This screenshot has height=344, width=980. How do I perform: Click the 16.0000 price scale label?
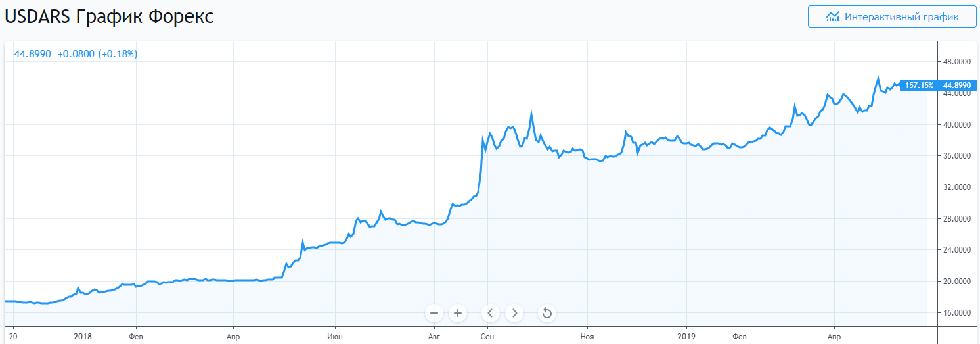tap(956, 313)
